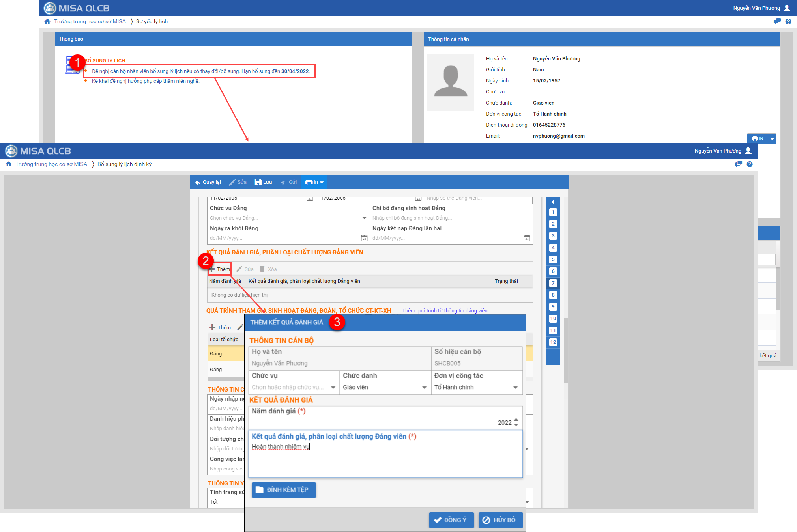The width and height of the screenshot is (797, 532).
Task: Jump to section 7 in side navigation
Action: tap(553, 283)
